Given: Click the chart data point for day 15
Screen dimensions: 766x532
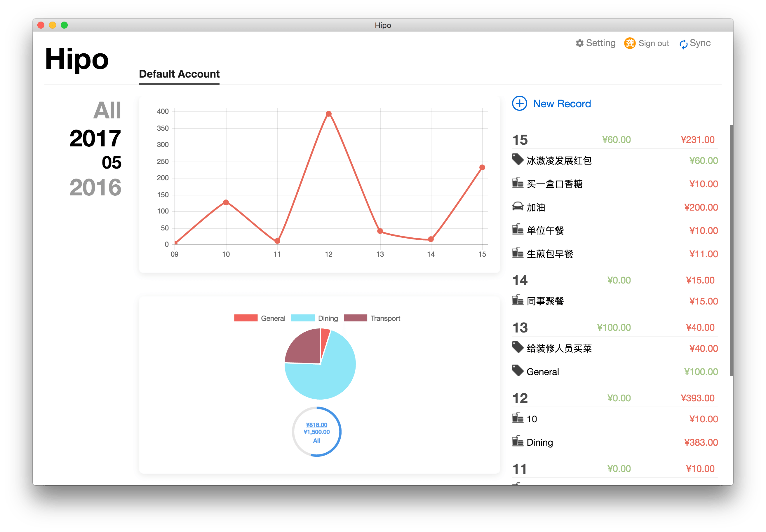Looking at the screenshot, I should click(482, 167).
